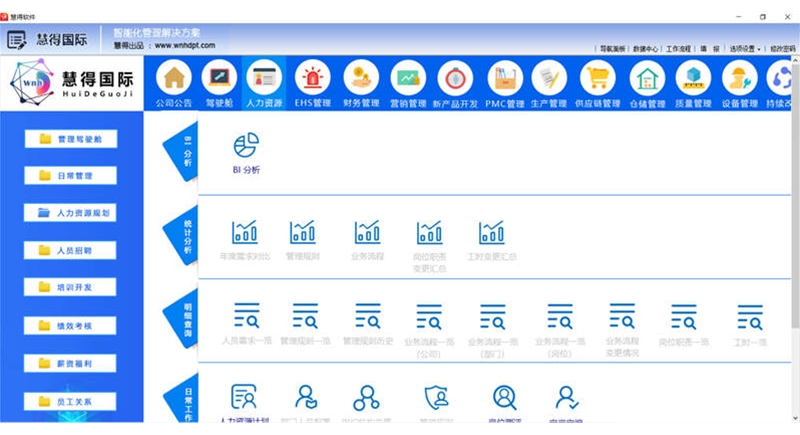This screenshot has height=435, width=800.
Task: Open the PMC管理 module
Action: coord(505,78)
